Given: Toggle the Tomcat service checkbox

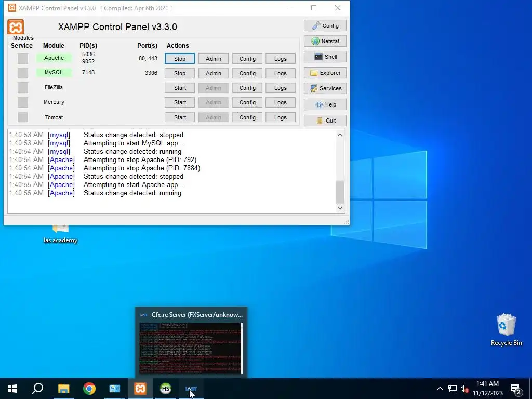Looking at the screenshot, I should point(23,117).
